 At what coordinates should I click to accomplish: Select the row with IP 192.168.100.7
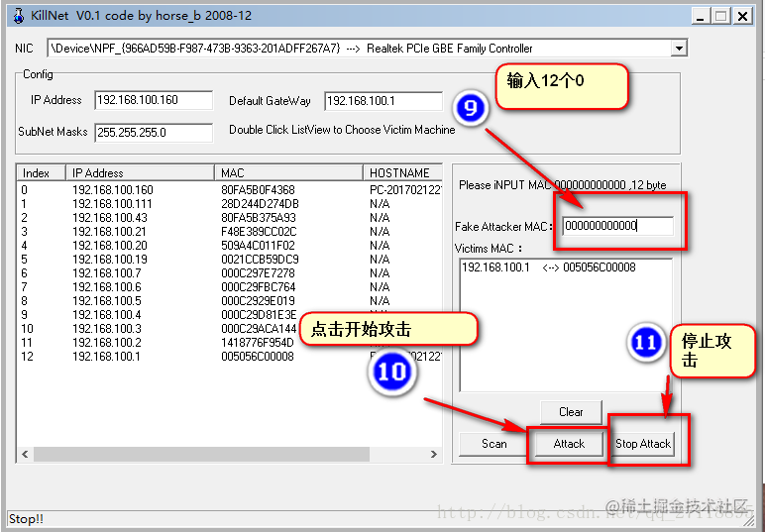click(x=229, y=273)
